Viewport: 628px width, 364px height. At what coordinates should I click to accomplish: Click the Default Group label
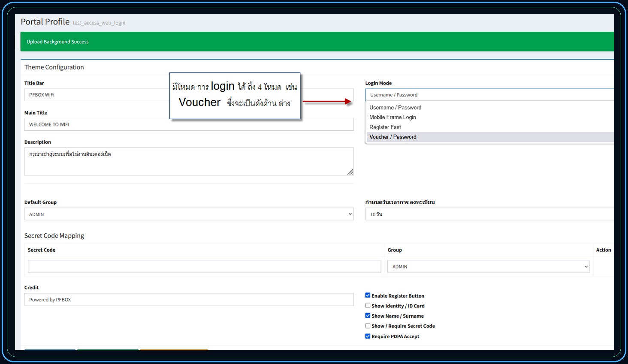point(40,202)
